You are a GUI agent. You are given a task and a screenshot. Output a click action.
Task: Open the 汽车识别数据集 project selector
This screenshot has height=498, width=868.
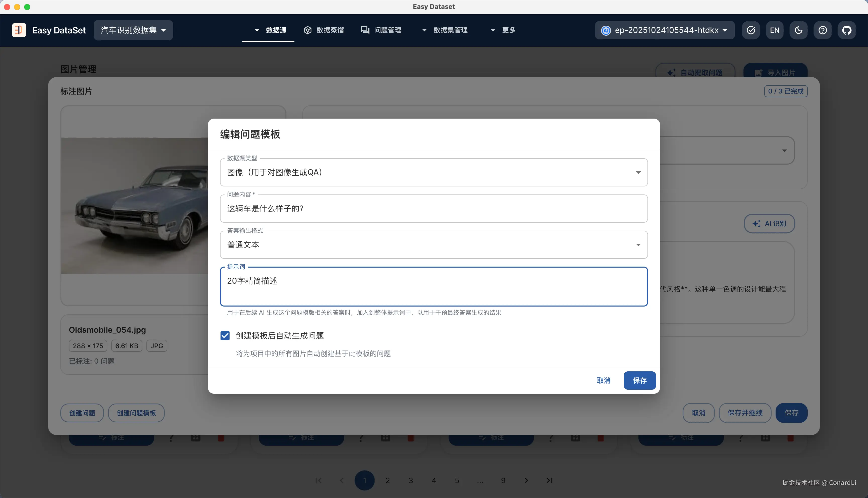[133, 30]
